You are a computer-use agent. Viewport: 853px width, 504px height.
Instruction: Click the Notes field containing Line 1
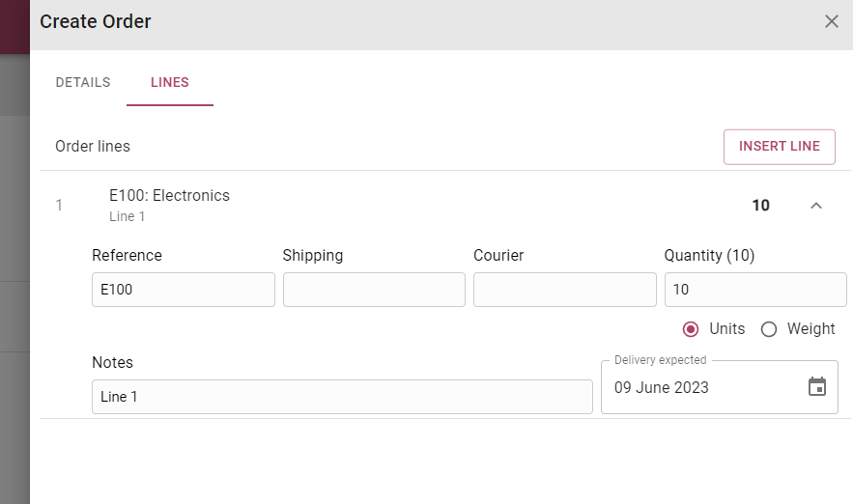[342, 397]
